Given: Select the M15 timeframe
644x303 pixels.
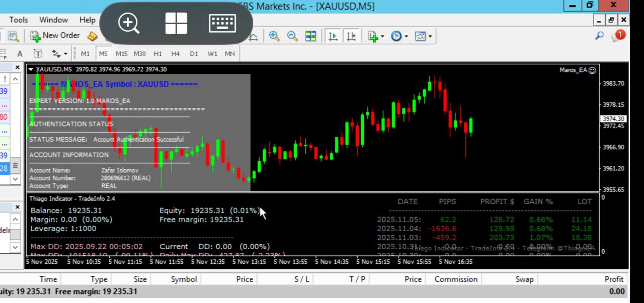Looking at the screenshot, I should pyautogui.click(x=121, y=54).
